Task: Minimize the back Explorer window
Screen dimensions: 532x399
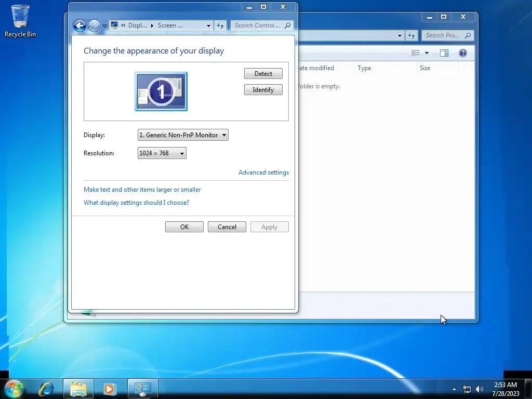Action: 430,17
